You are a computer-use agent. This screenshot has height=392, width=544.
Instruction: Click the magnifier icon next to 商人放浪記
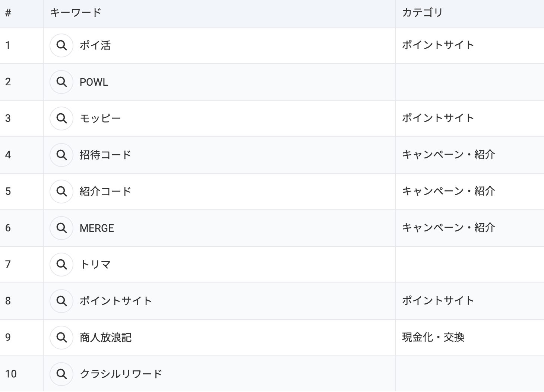coord(61,338)
